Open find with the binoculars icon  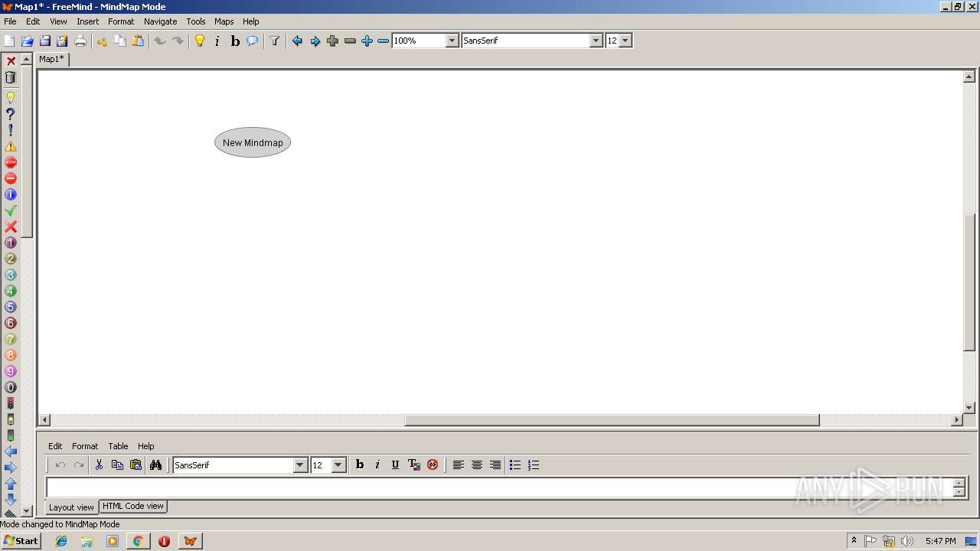pos(155,465)
